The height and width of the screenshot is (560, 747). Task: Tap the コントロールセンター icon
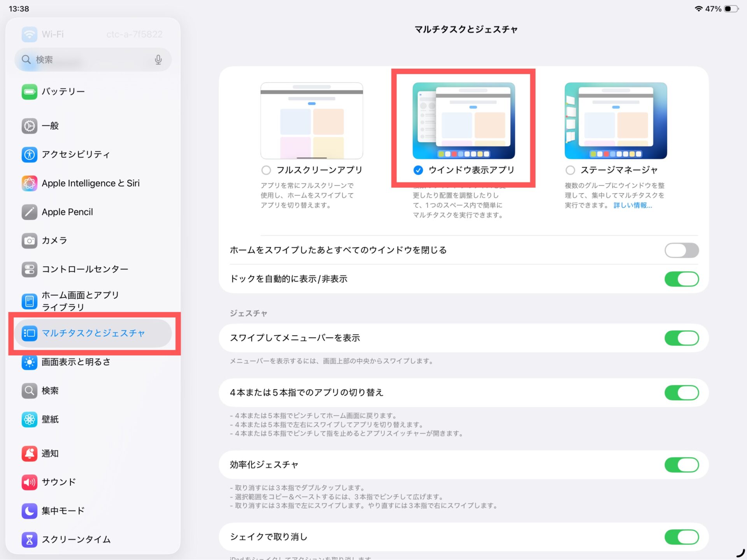tap(29, 269)
